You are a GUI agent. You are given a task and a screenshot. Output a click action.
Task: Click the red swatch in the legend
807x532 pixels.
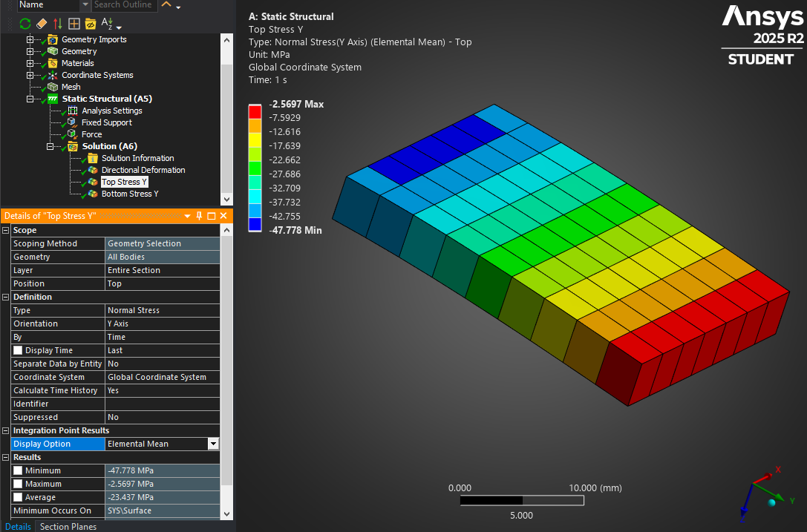[255, 111]
